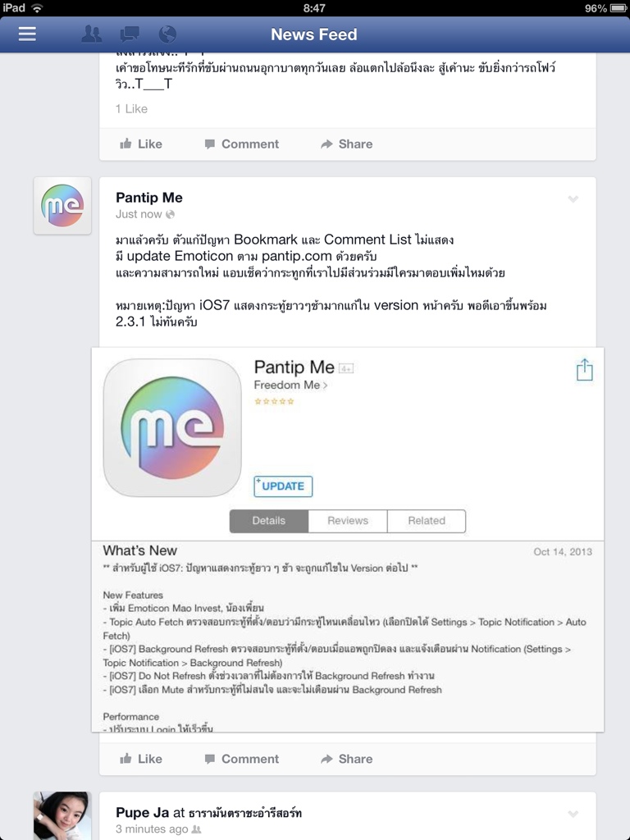Select the Details tab
Viewport: 630px width, 840px height.
click(x=269, y=521)
